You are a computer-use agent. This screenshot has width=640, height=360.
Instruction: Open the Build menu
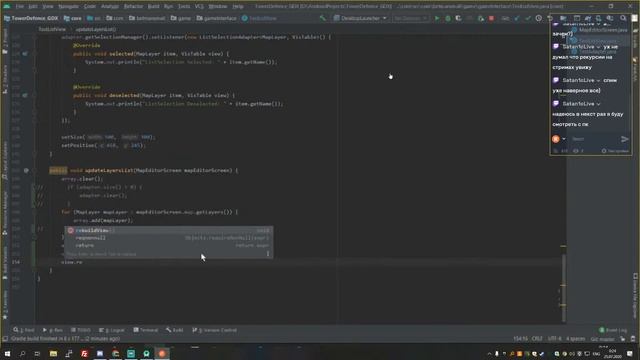[153, 7]
